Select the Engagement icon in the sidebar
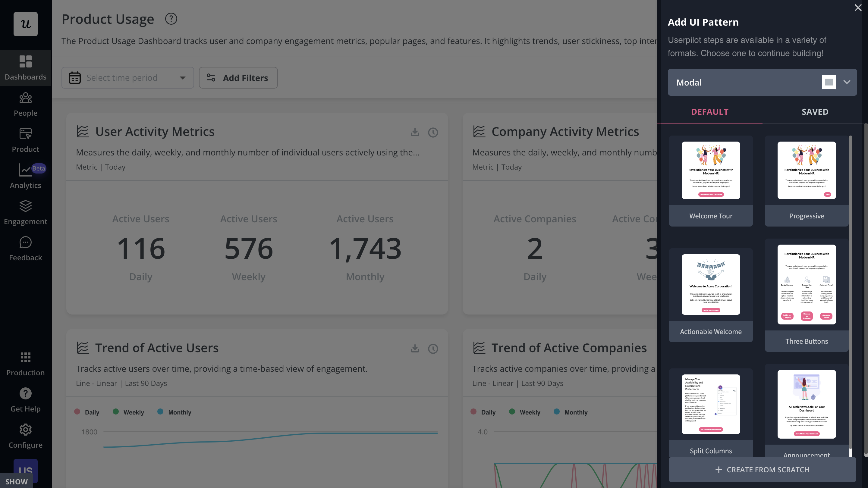The height and width of the screenshot is (488, 868). (x=25, y=212)
